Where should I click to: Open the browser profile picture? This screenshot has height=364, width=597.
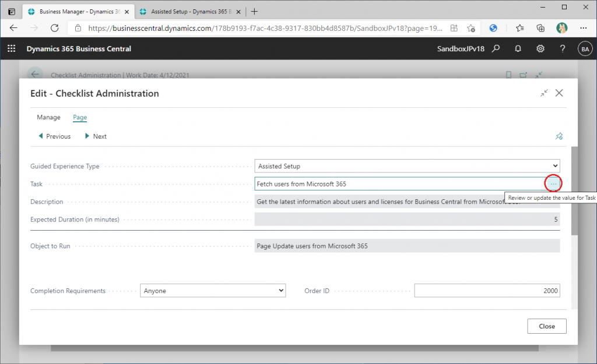point(561,28)
